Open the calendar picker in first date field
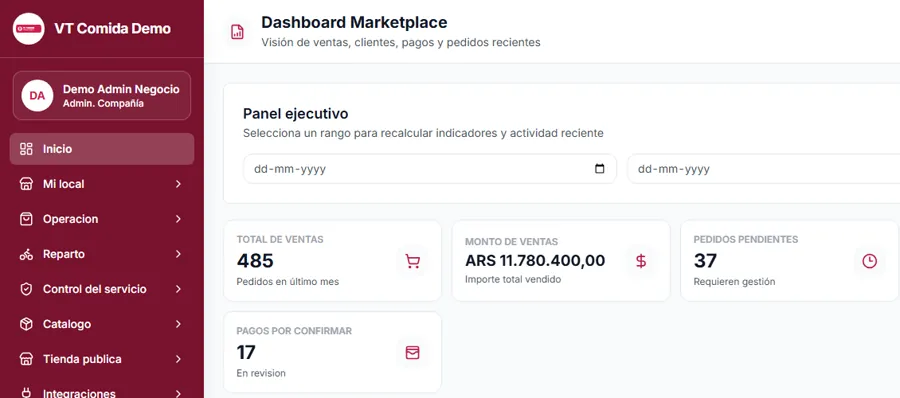 [x=600, y=169]
